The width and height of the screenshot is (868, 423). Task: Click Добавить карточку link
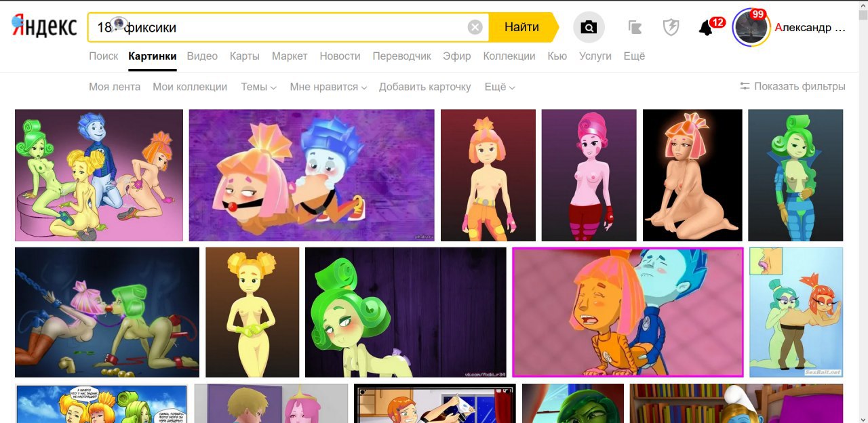point(425,87)
